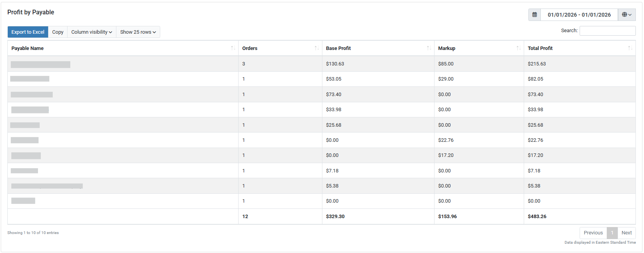Click the date range 01/01/2026 field
The height and width of the screenshot is (253, 644).
pyautogui.click(x=579, y=15)
